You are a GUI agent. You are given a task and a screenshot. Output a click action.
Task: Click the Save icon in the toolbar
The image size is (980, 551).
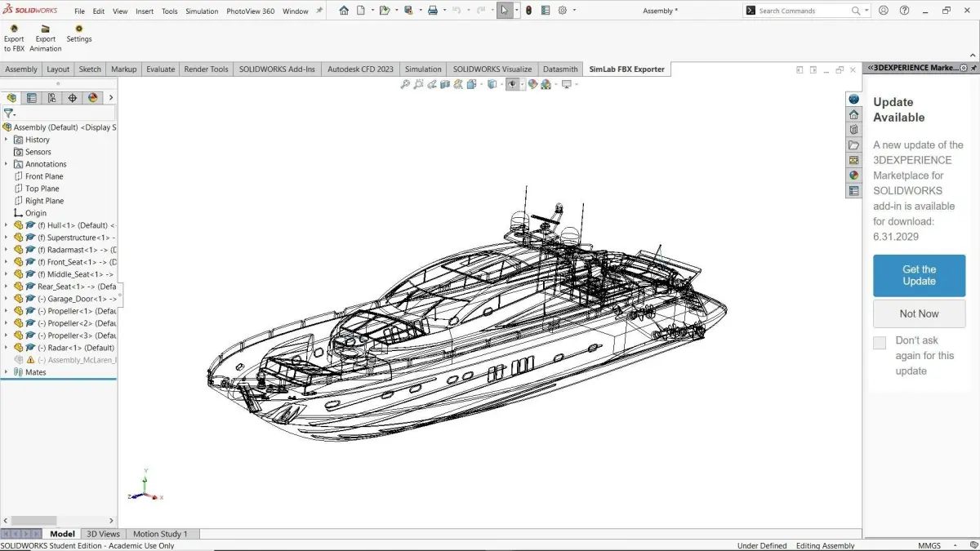click(408, 11)
